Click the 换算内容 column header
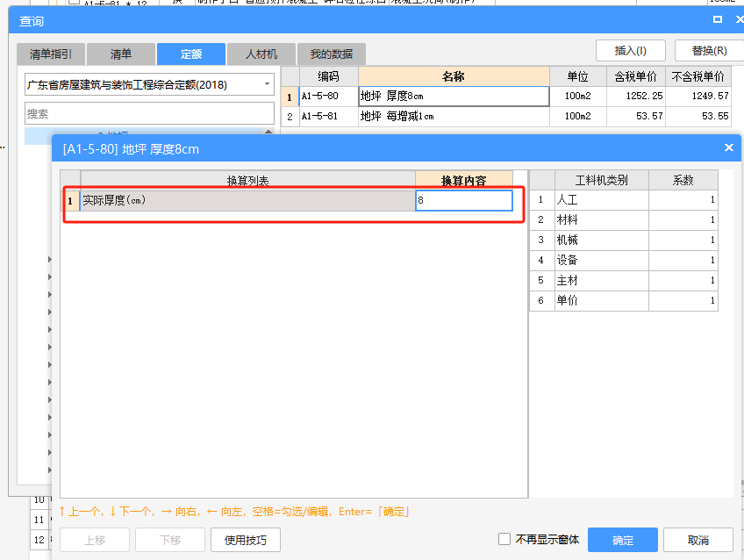This screenshot has width=744, height=560. [x=463, y=180]
